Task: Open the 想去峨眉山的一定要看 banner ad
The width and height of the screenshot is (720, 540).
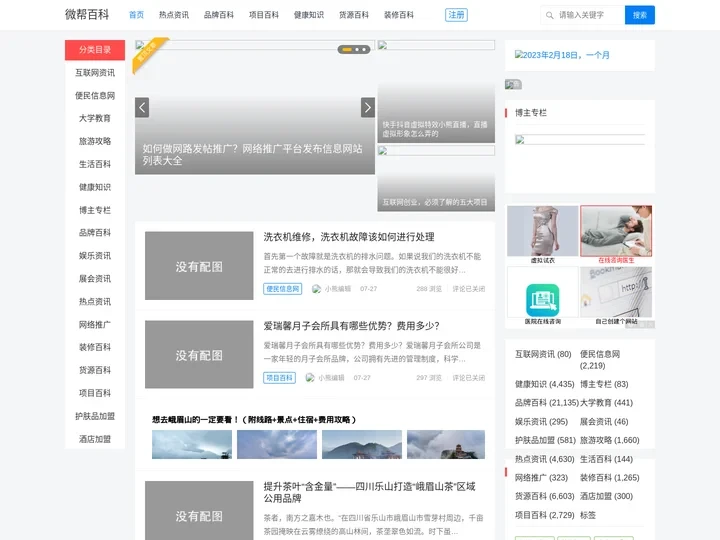Action: pos(318,436)
